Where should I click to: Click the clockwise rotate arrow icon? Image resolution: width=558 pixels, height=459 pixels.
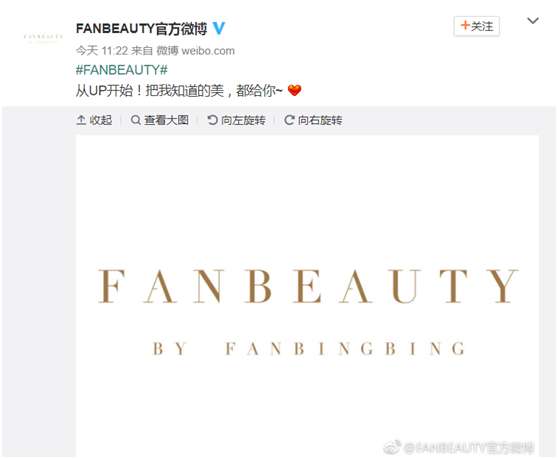click(289, 120)
